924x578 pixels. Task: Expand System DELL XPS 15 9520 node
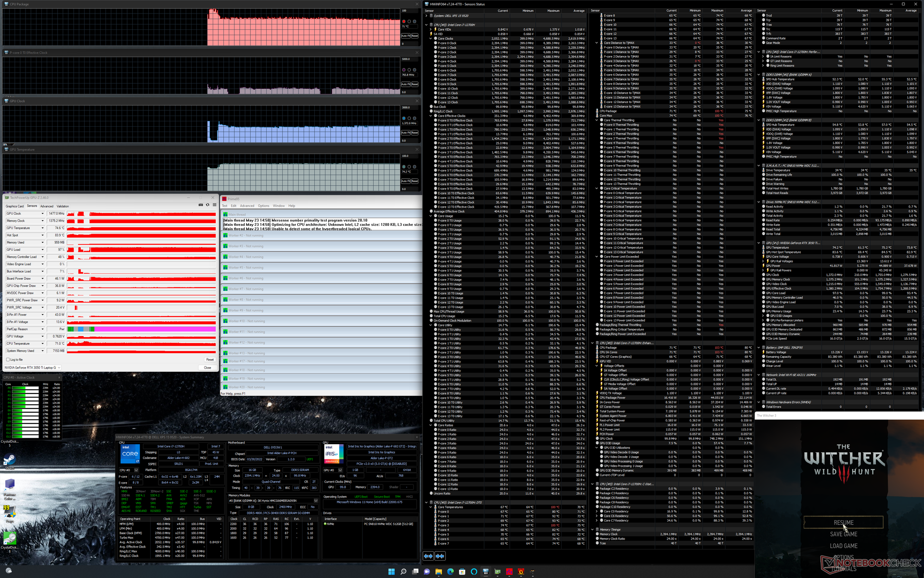426,15
